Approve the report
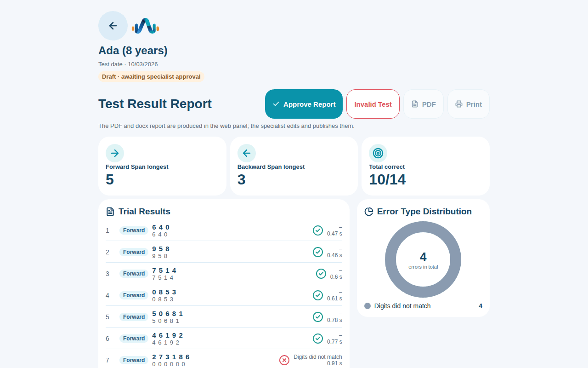This screenshot has height=368, width=588. click(304, 104)
